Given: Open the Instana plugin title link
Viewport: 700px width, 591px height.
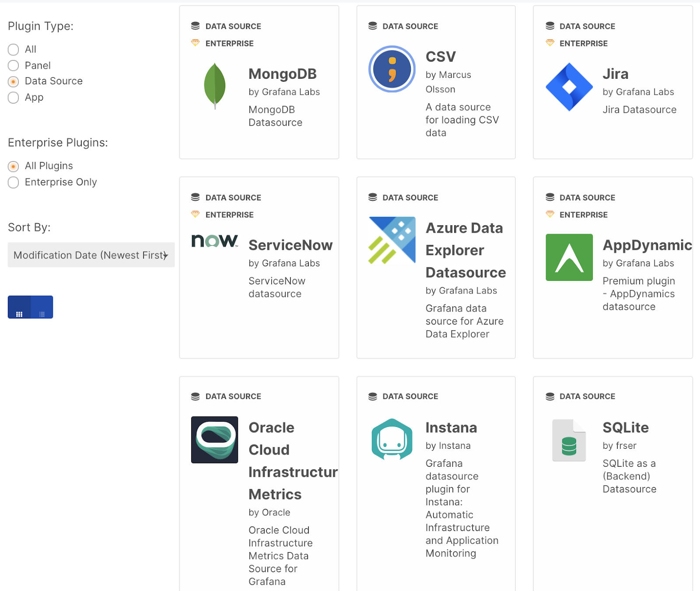Looking at the screenshot, I should 451,427.
